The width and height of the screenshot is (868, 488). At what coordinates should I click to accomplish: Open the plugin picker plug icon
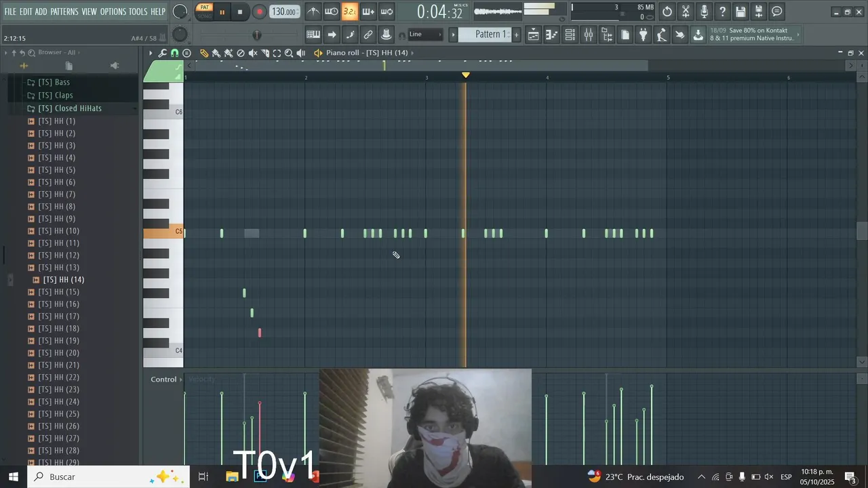[644, 35]
